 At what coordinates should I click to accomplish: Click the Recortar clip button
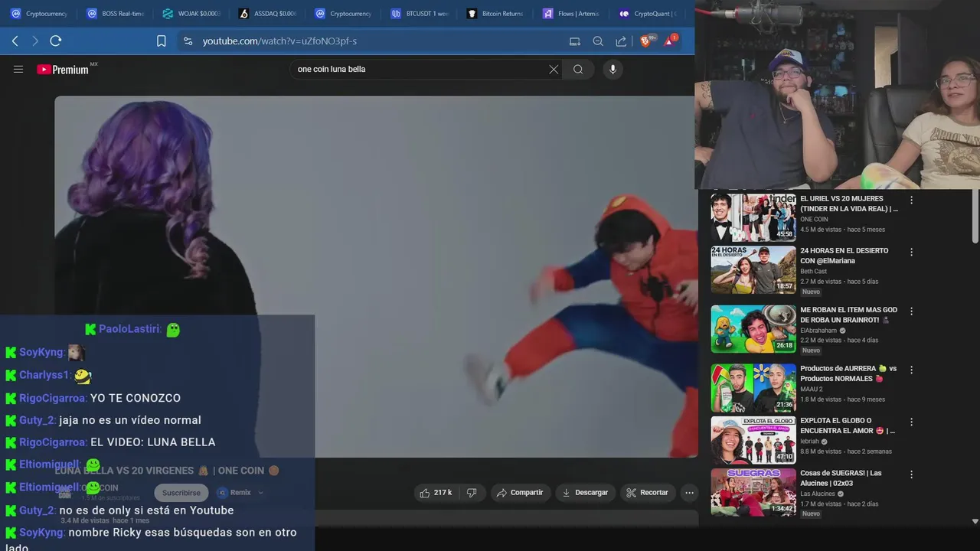point(648,493)
